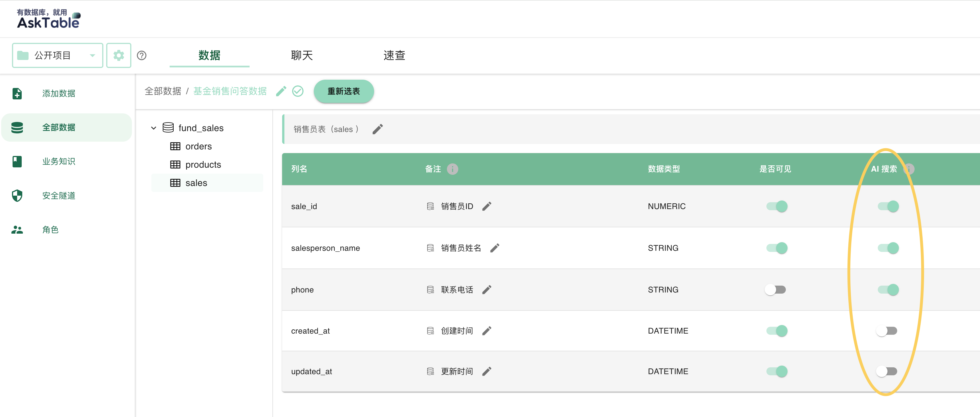Turn on AI search for created_at
This screenshot has height=417, width=980.
coord(886,331)
